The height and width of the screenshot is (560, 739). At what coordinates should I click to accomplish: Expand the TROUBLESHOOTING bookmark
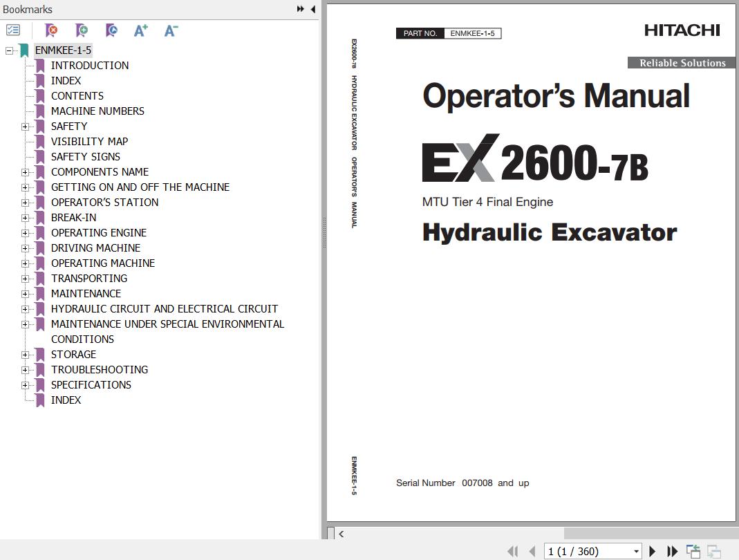25,370
